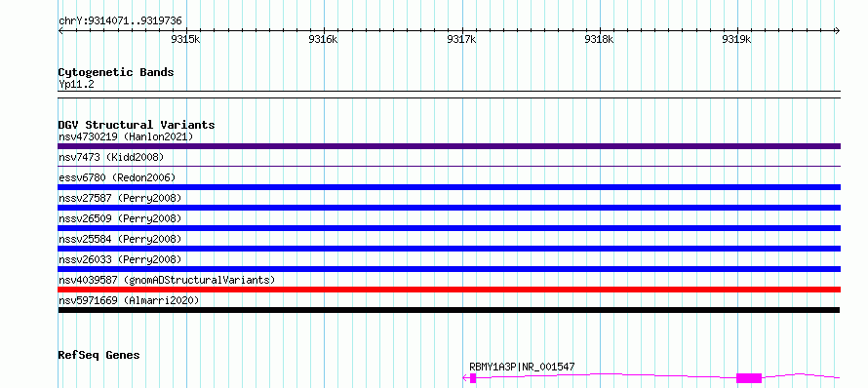Click the essv6780 (Redon2006) blue bar
This screenshot has height=388, width=868.
point(449,187)
